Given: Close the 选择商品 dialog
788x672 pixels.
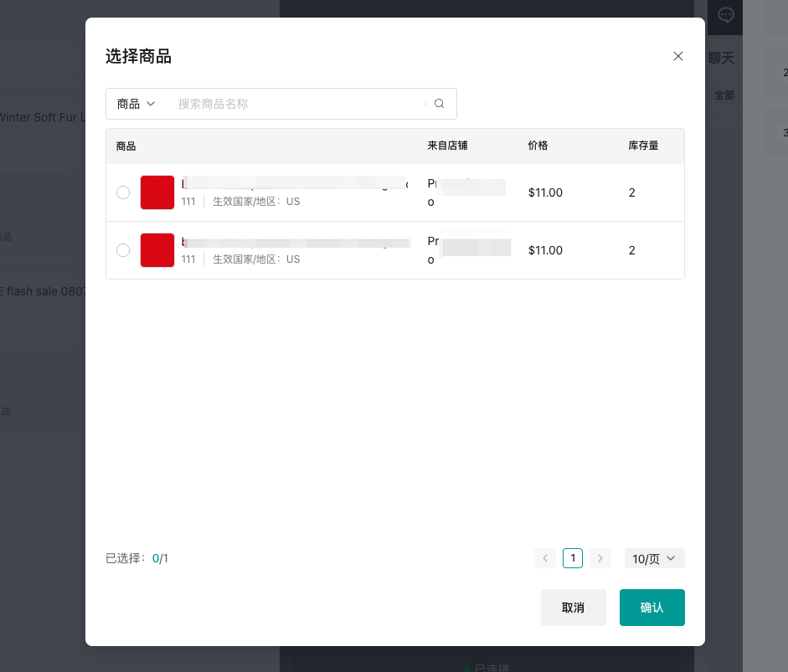Looking at the screenshot, I should (678, 56).
